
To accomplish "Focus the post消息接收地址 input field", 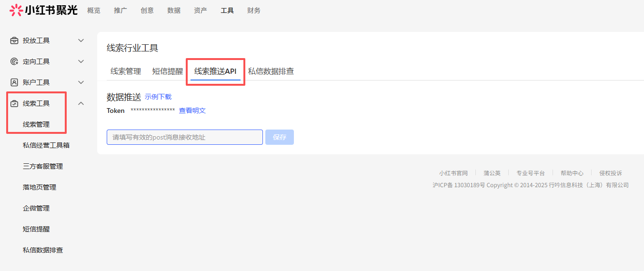I will point(184,137).
